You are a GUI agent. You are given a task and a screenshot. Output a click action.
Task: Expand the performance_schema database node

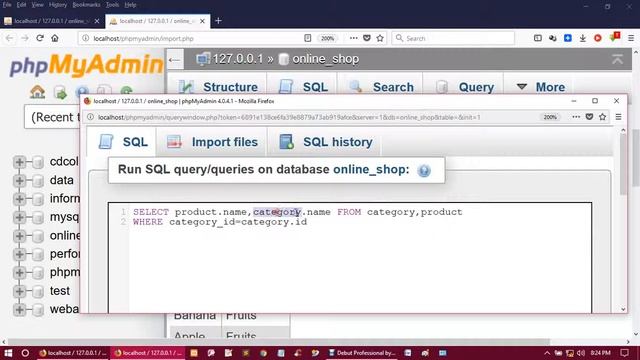click(x=19, y=254)
